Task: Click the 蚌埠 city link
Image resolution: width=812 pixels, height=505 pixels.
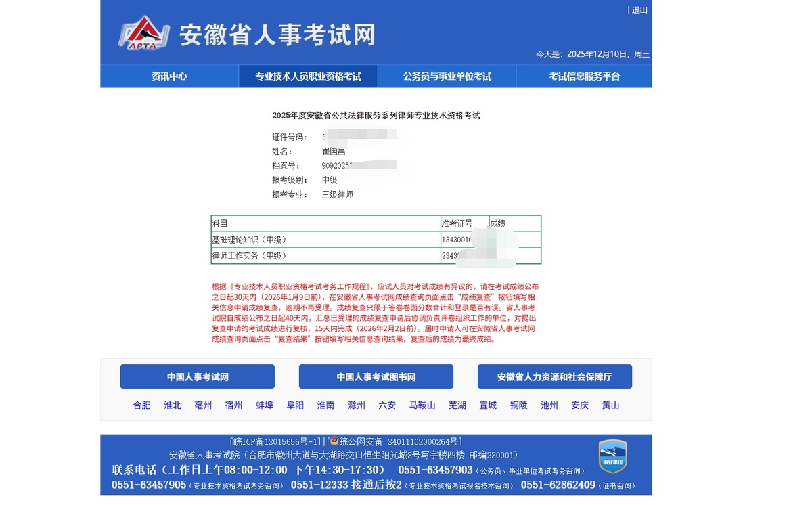Action: point(265,405)
